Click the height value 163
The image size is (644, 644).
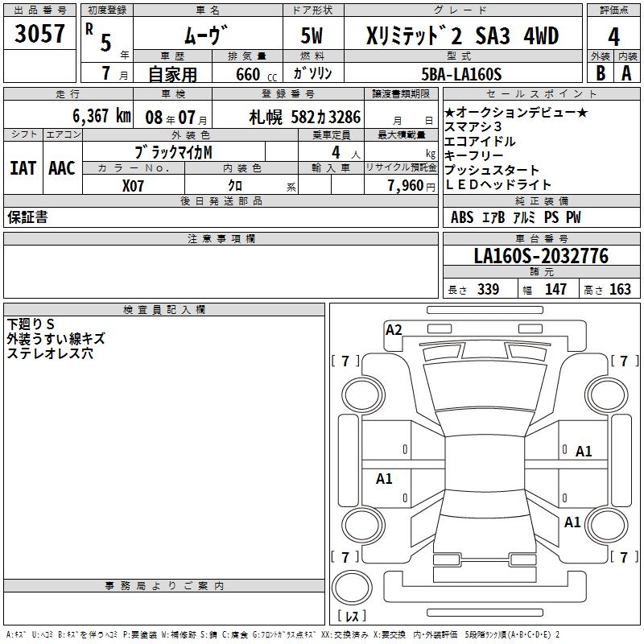[x=620, y=290]
